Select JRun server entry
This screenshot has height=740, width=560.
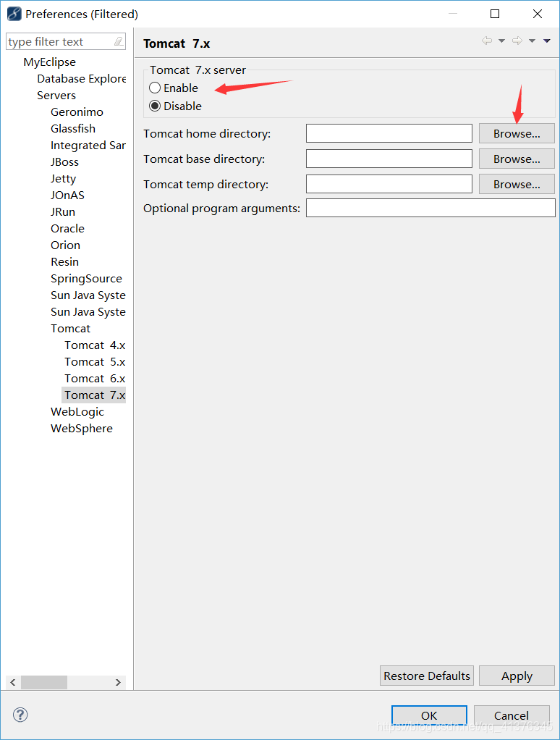[63, 212]
